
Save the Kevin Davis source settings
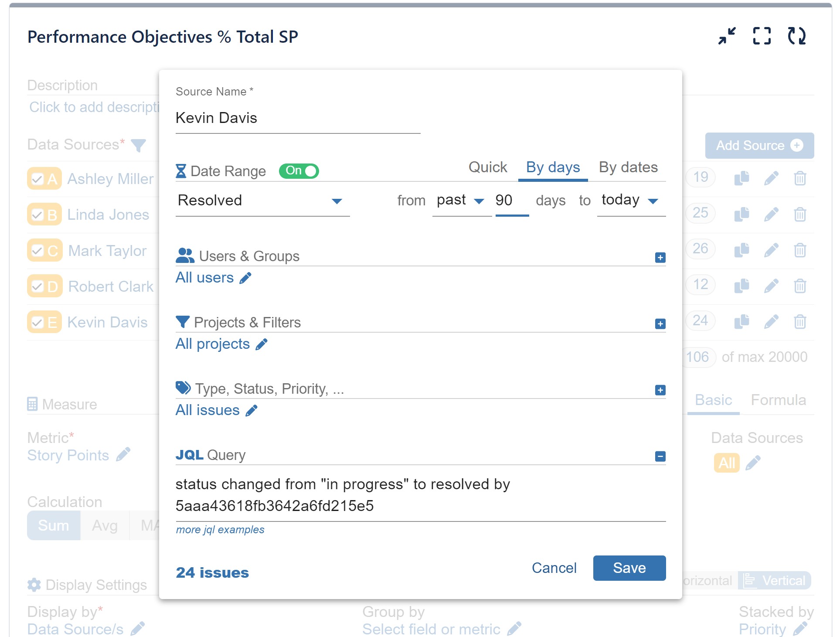629,568
